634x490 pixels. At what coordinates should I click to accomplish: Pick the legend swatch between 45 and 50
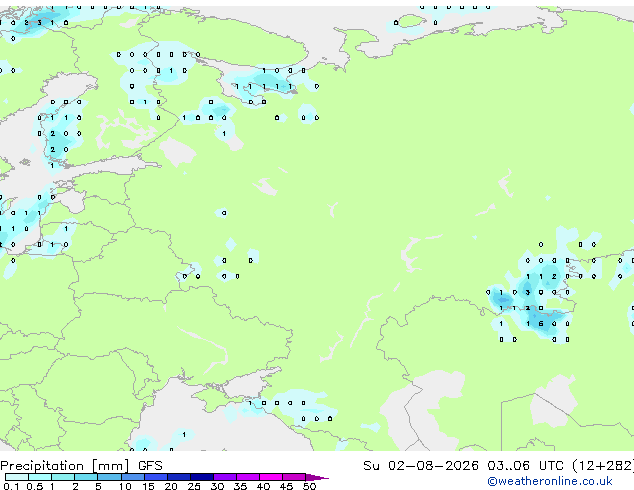294,477
